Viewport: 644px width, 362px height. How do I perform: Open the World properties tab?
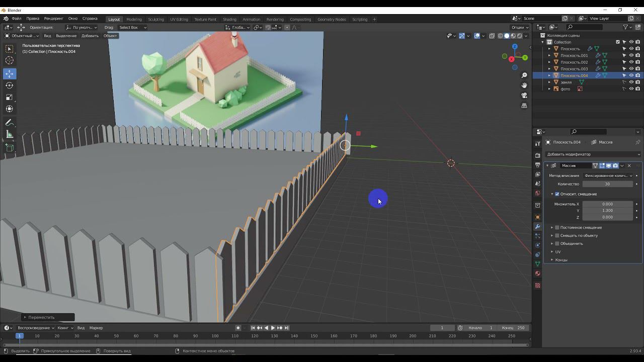pos(538,194)
